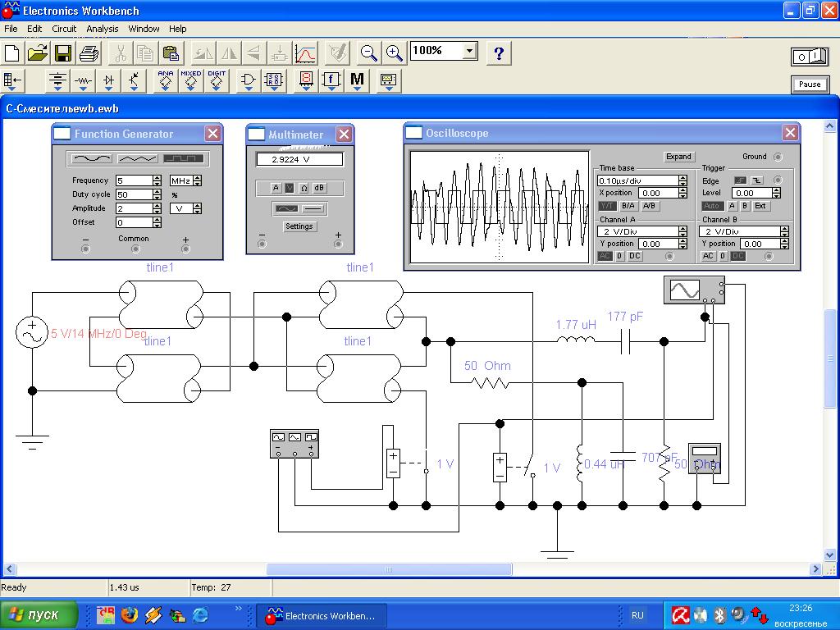Open the Basic components parts bin
840x630 pixels.
coord(83,80)
